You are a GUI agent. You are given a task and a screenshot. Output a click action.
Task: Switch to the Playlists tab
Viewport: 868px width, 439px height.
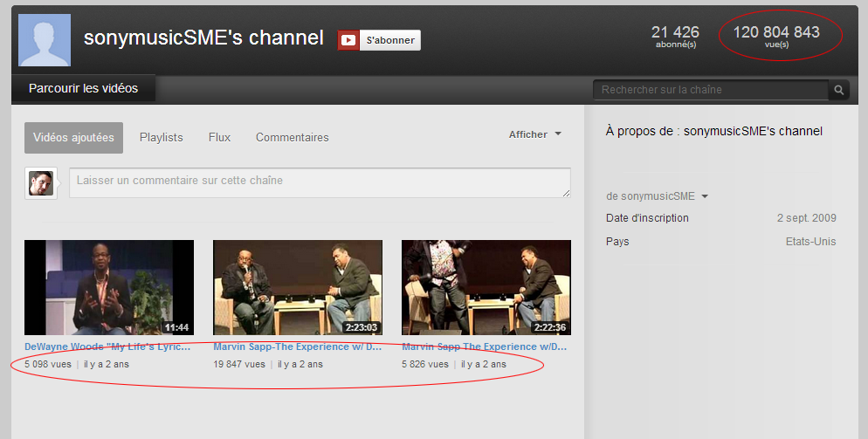pos(162,138)
